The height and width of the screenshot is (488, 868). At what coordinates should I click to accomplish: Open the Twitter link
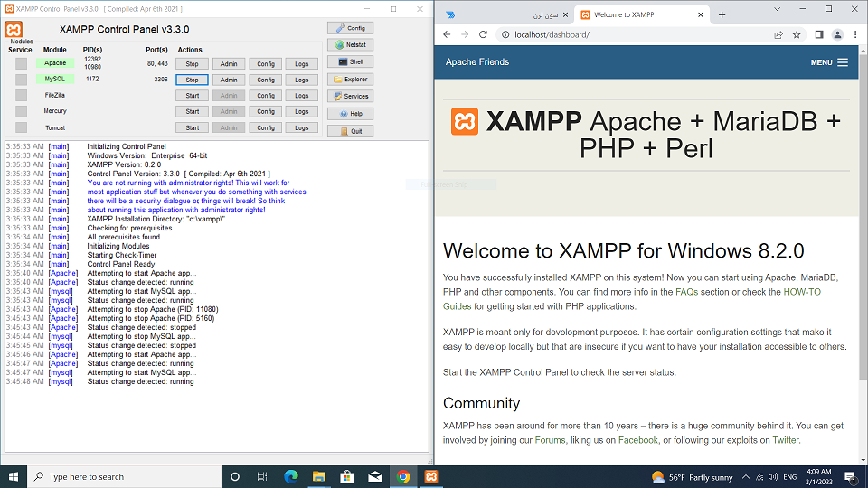tap(786, 440)
